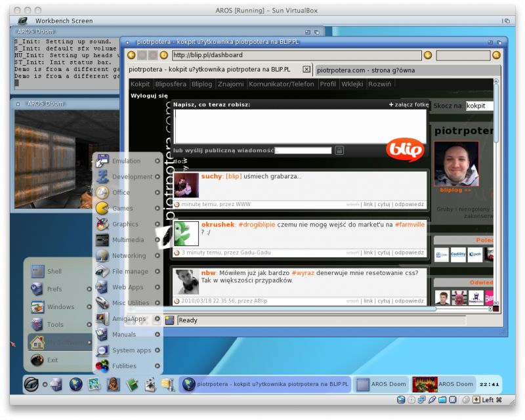Switch to AROS Doom entry with Doom icon
Screen dimensions: 525x420
click(x=443, y=384)
